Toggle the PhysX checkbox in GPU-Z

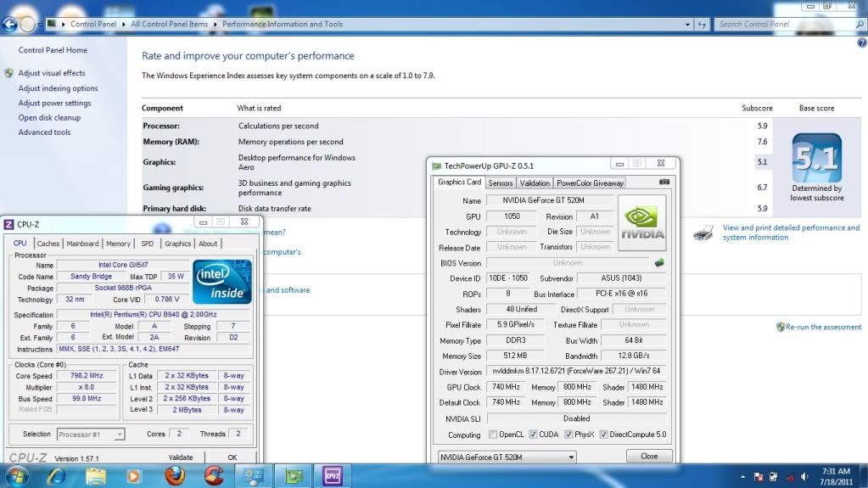pyautogui.click(x=568, y=435)
